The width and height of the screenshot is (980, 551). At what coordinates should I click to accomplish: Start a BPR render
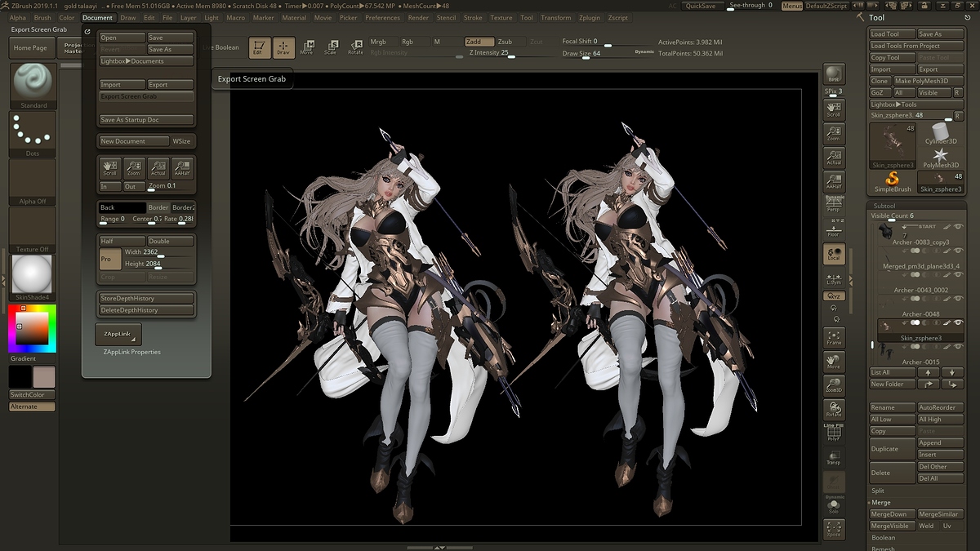coord(833,74)
